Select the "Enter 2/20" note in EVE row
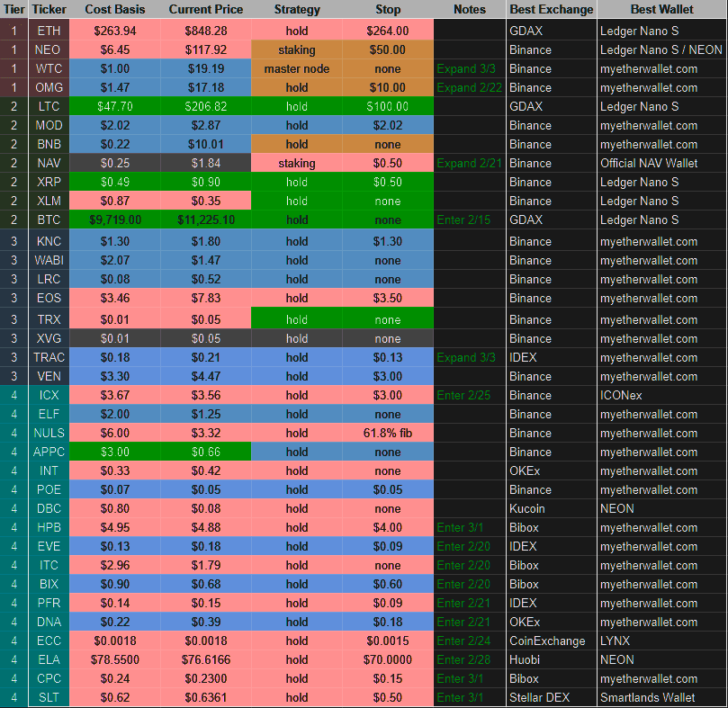The image size is (728, 708). 470,546
